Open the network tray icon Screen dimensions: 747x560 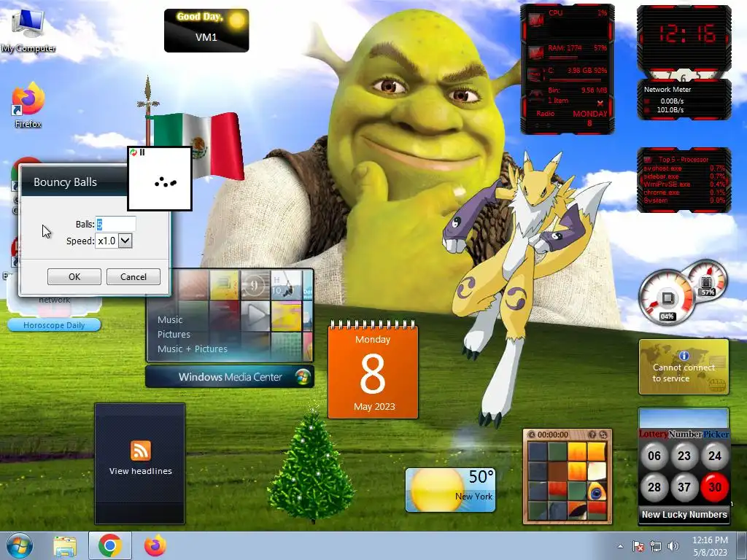(x=656, y=546)
